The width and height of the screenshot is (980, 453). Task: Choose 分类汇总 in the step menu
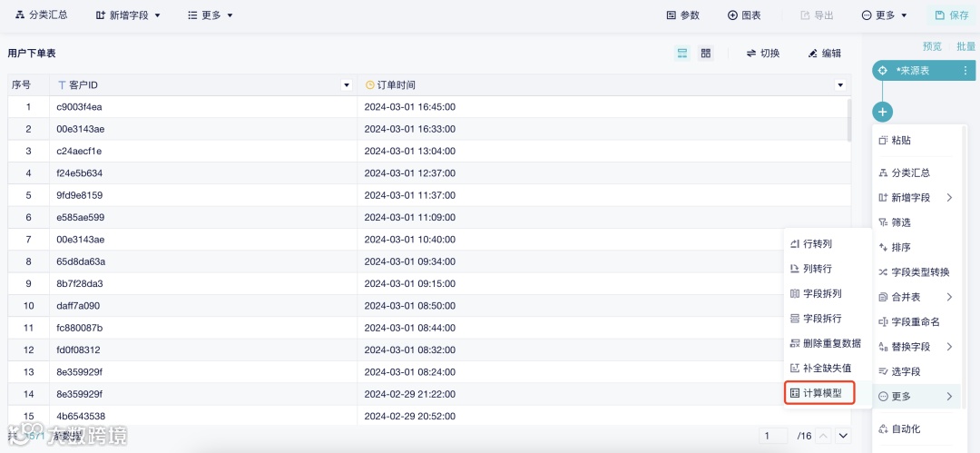pos(911,172)
